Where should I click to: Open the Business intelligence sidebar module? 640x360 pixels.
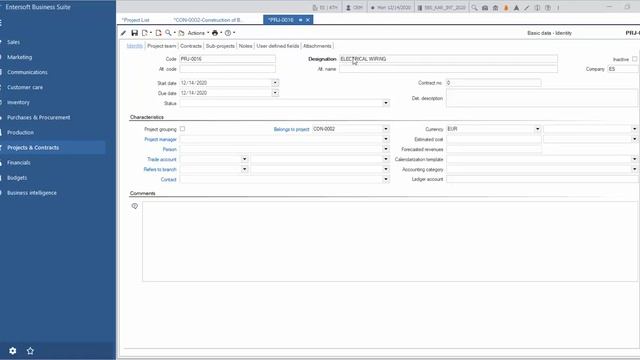tap(32, 193)
